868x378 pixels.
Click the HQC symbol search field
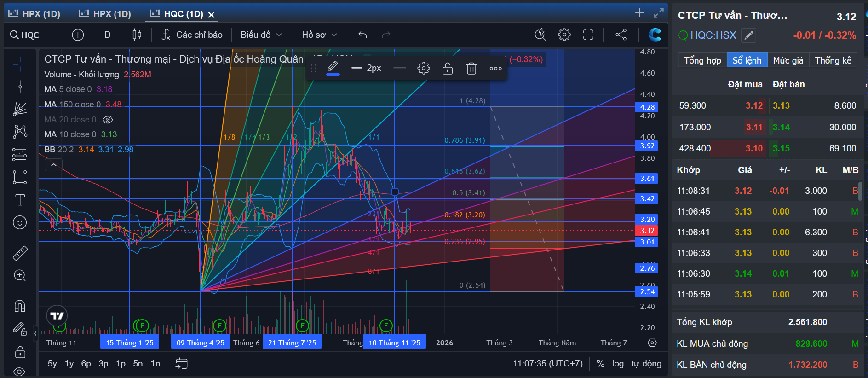tap(36, 35)
